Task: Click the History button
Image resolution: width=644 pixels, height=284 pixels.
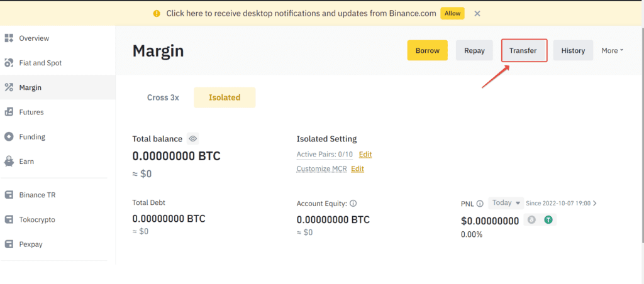Action: [573, 50]
